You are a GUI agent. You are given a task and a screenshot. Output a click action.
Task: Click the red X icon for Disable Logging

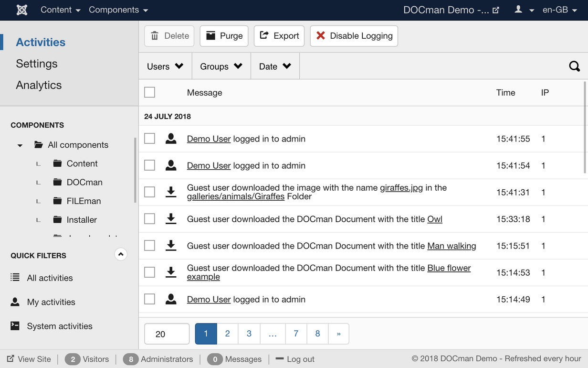click(x=321, y=36)
